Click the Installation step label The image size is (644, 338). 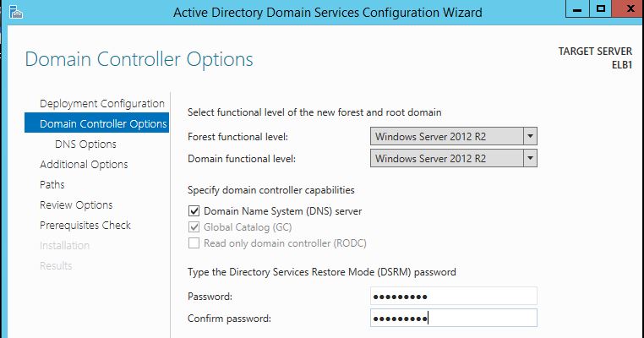[x=64, y=245]
